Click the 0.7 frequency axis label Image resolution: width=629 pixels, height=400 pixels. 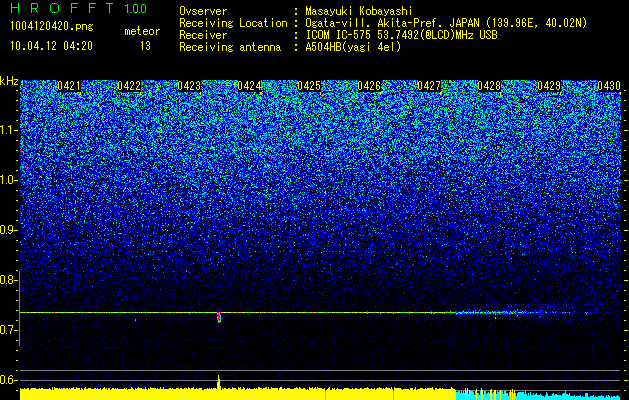tap(8, 330)
